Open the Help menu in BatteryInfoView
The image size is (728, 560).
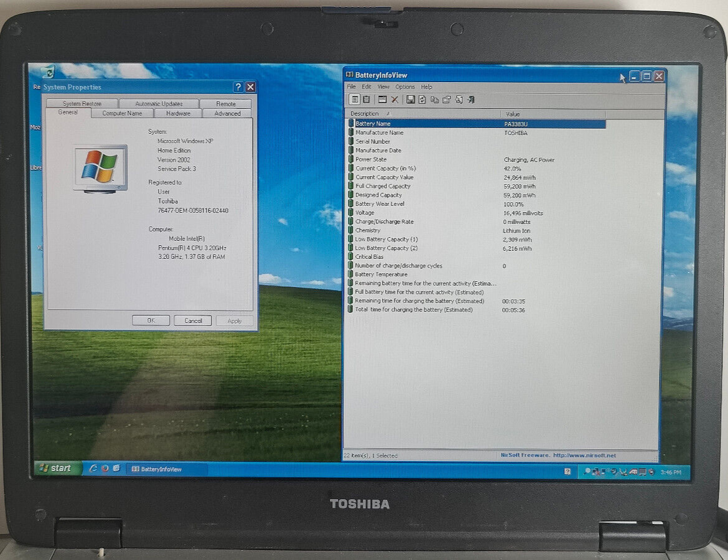[x=426, y=87]
